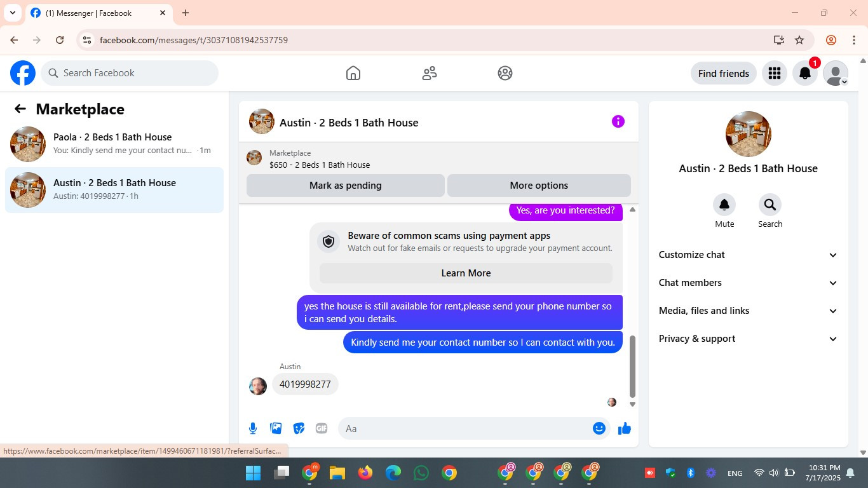View site information icon in address bar
Viewport: 868px width, 488px height.
coord(87,40)
